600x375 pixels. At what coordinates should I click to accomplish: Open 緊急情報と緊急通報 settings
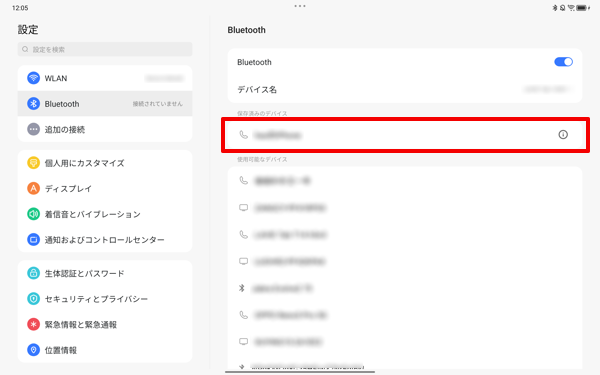105,324
